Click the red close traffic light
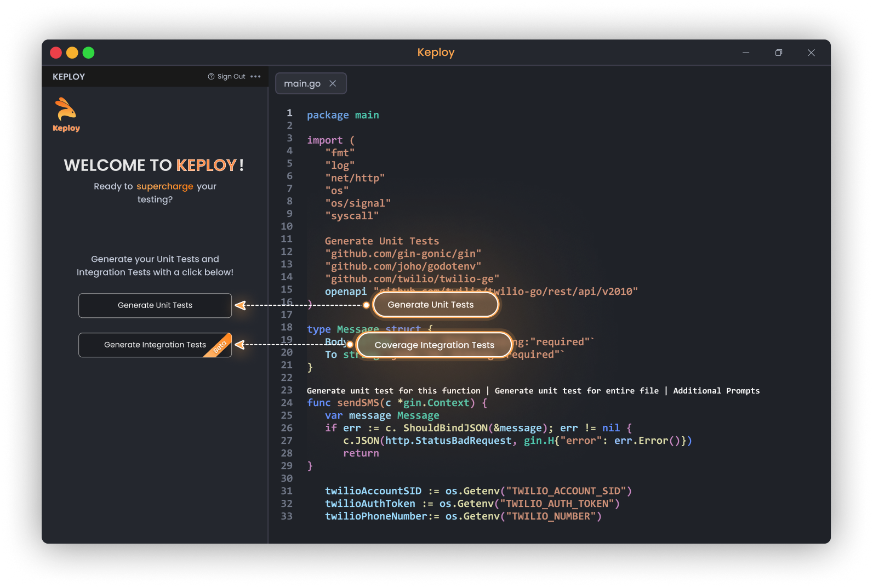 click(56, 53)
